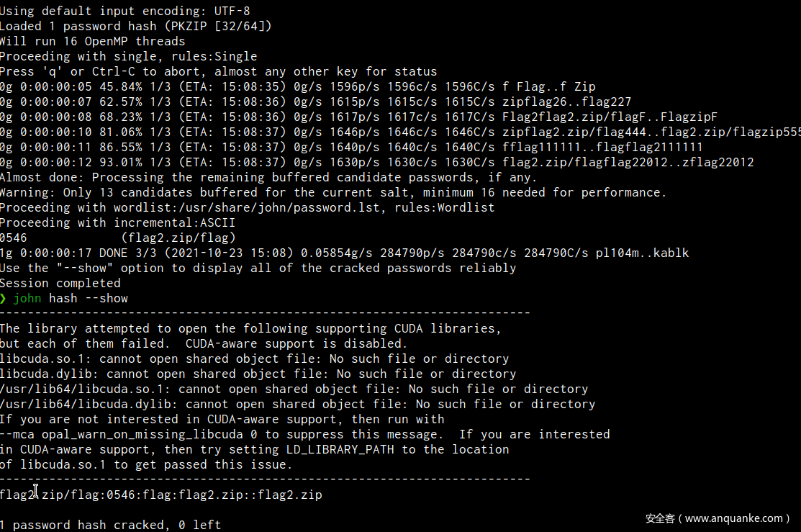Click 'Warning: Only 13 candidates buffered' line
801x532 pixels.
point(333,193)
